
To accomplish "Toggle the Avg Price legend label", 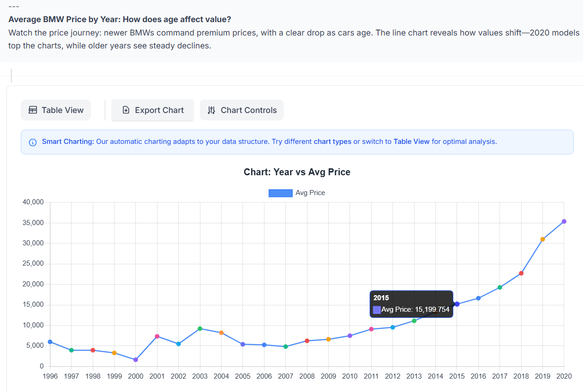I will pos(310,193).
